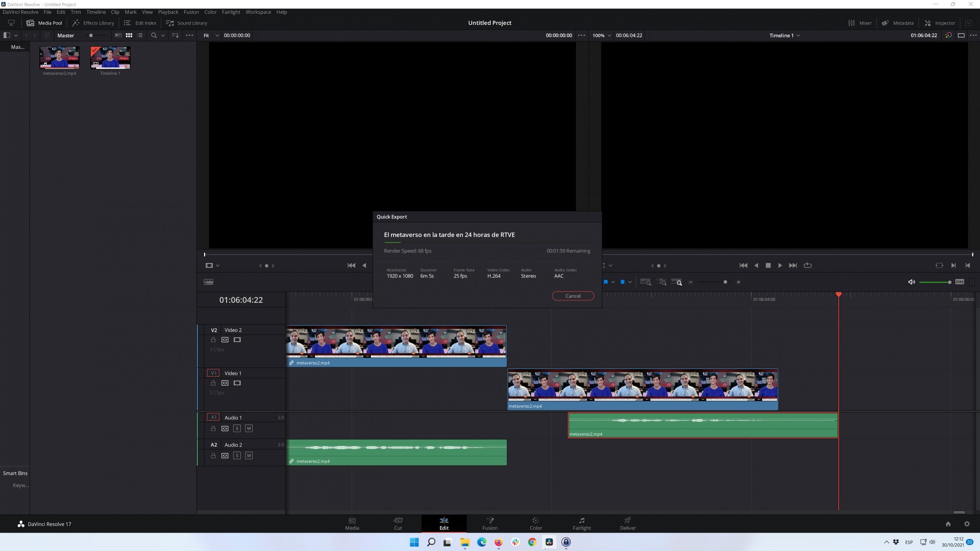Image resolution: width=980 pixels, height=551 pixels.
Task: Click the media pool search icon
Action: click(x=154, y=35)
